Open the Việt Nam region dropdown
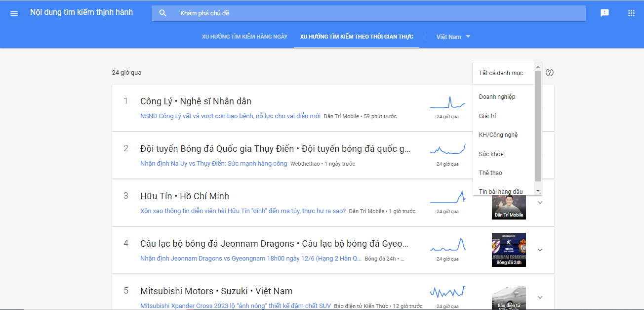 pos(452,37)
